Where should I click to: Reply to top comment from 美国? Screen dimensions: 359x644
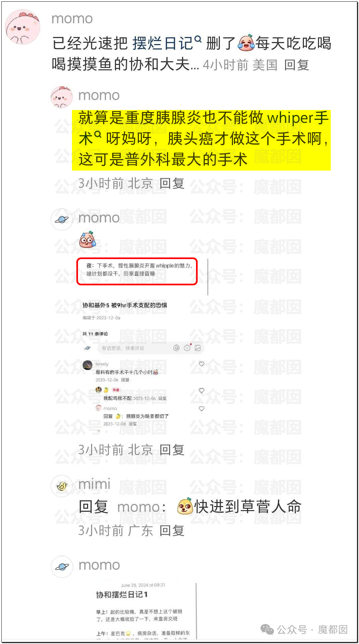(x=296, y=65)
